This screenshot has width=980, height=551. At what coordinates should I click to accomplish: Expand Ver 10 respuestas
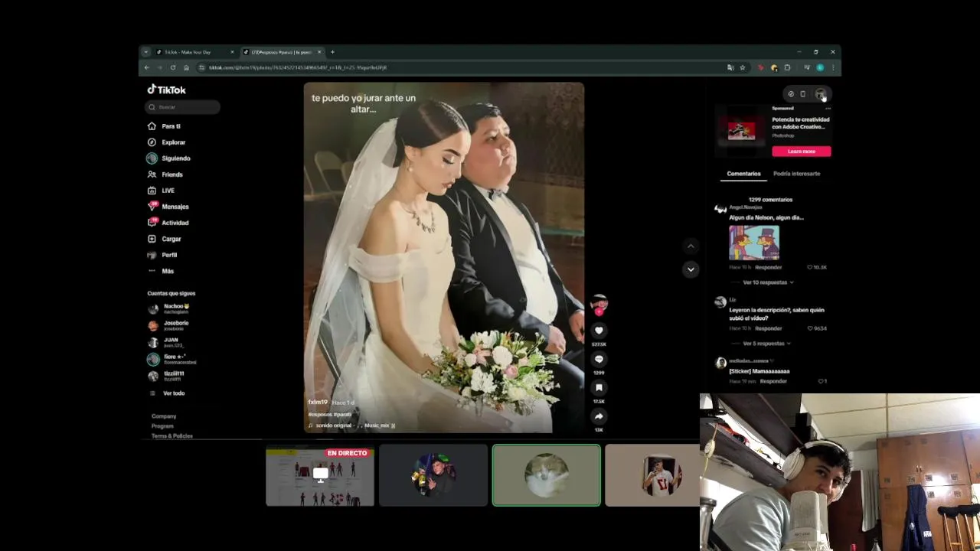click(x=768, y=282)
